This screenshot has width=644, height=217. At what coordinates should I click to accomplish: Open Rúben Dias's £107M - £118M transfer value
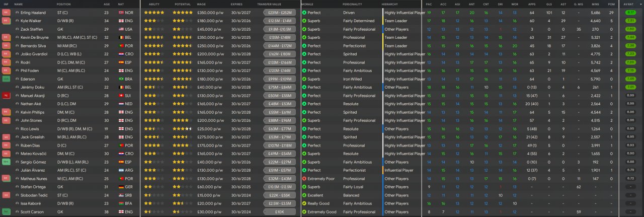280,146
